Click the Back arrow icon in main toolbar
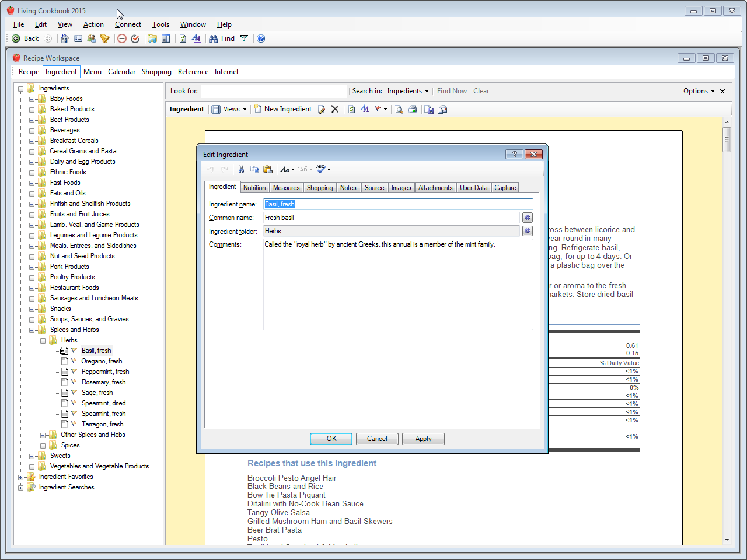The image size is (747, 560). pyautogui.click(x=16, y=38)
